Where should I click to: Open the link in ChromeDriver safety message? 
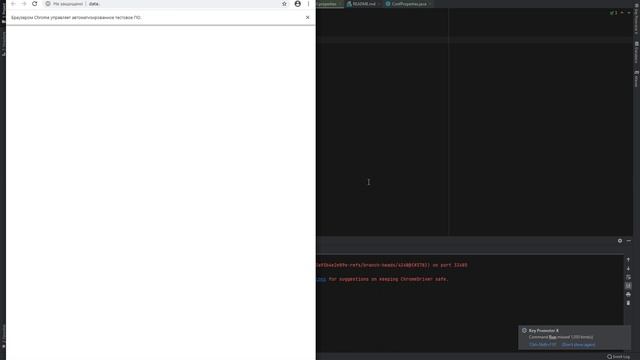[321, 279]
